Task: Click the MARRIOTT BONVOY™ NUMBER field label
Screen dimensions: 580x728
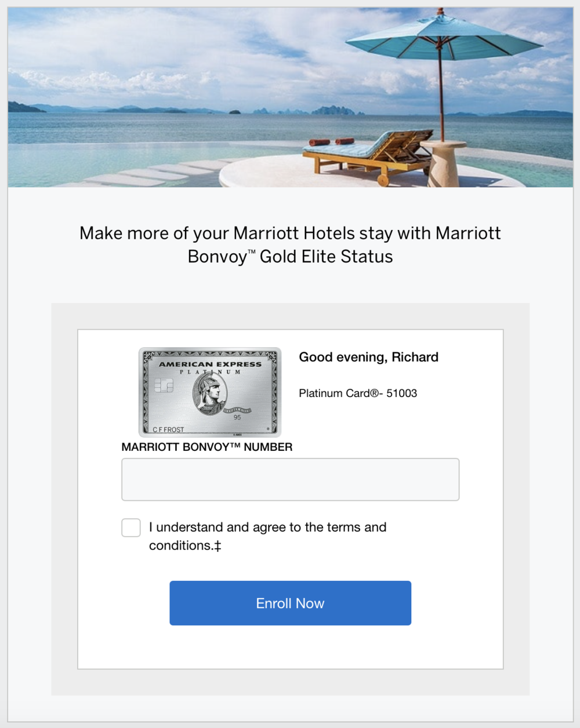Action: tap(206, 447)
